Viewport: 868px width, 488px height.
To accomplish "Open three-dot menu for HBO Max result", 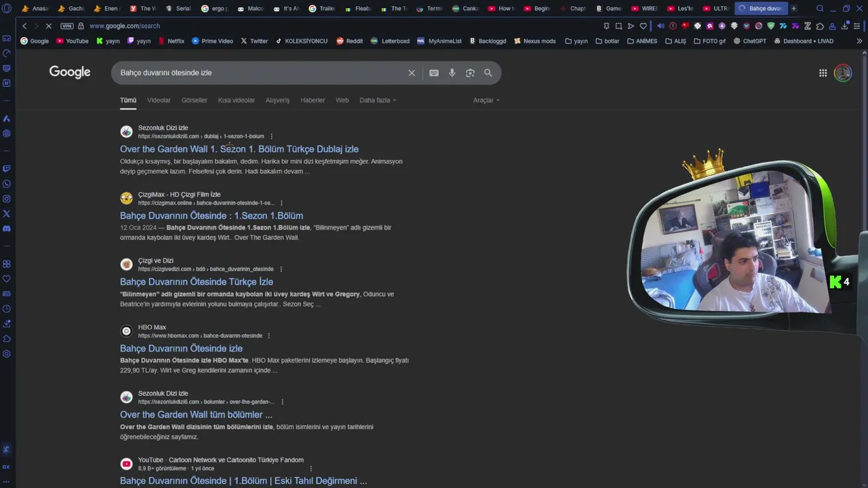I will pyautogui.click(x=269, y=335).
